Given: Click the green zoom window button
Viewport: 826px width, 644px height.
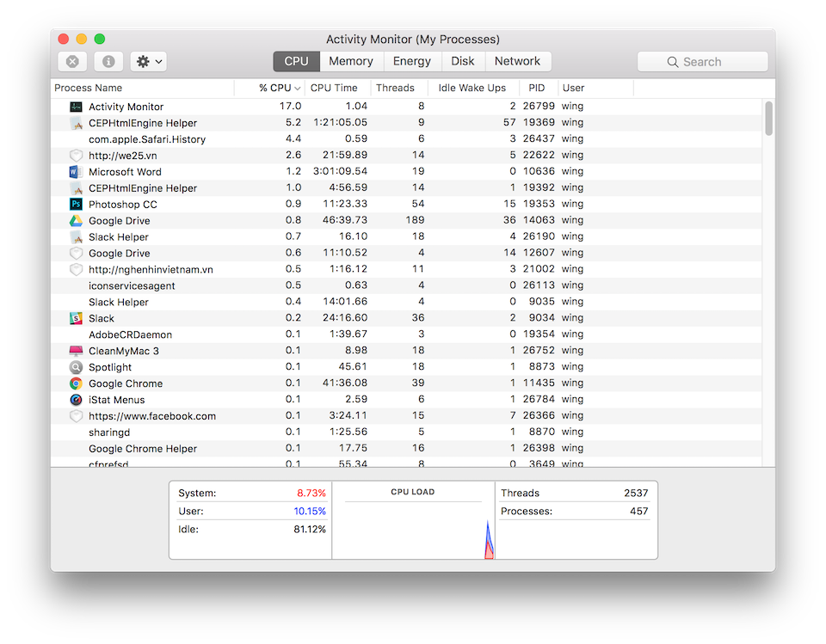Looking at the screenshot, I should 100,39.
